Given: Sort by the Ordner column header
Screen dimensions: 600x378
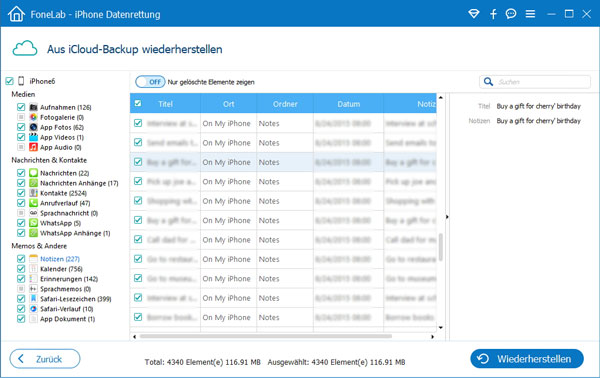Looking at the screenshot, I should pyautogui.click(x=285, y=104).
